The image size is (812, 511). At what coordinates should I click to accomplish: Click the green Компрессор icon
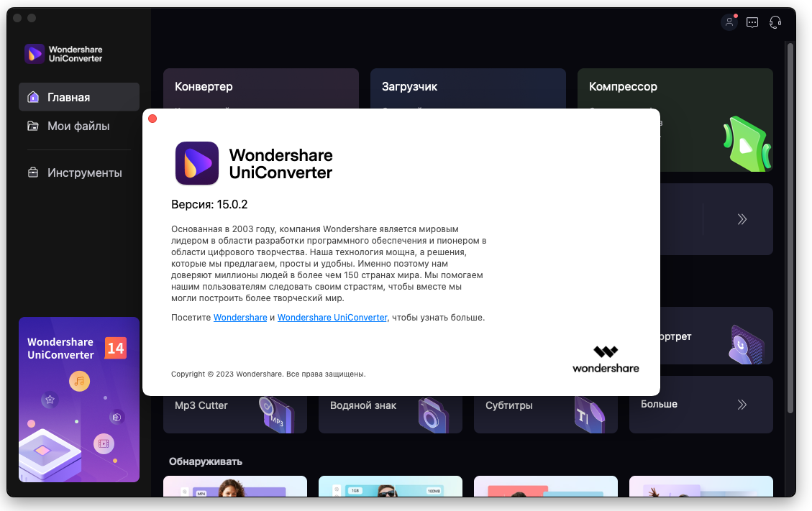pos(747,144)
